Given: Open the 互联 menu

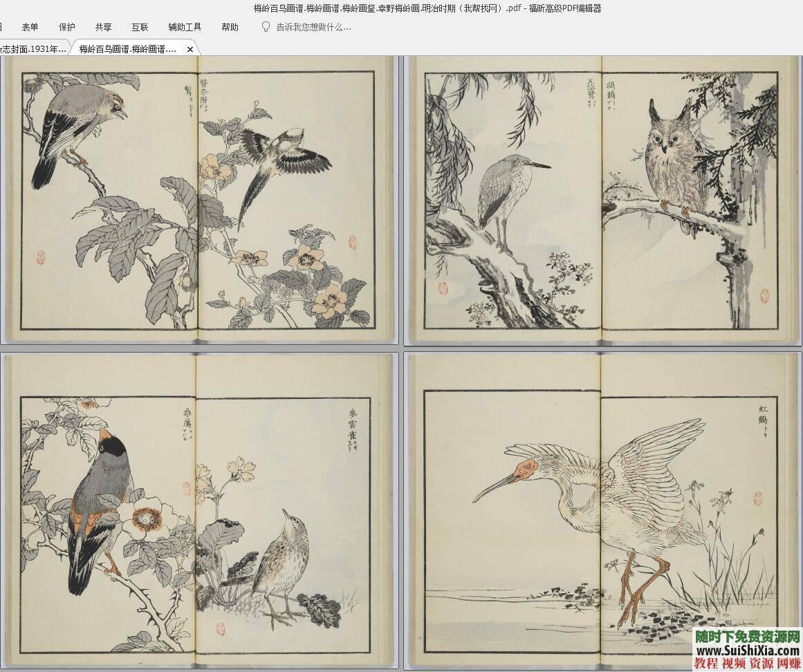Looking at the screenshot, I should [140, 27].
